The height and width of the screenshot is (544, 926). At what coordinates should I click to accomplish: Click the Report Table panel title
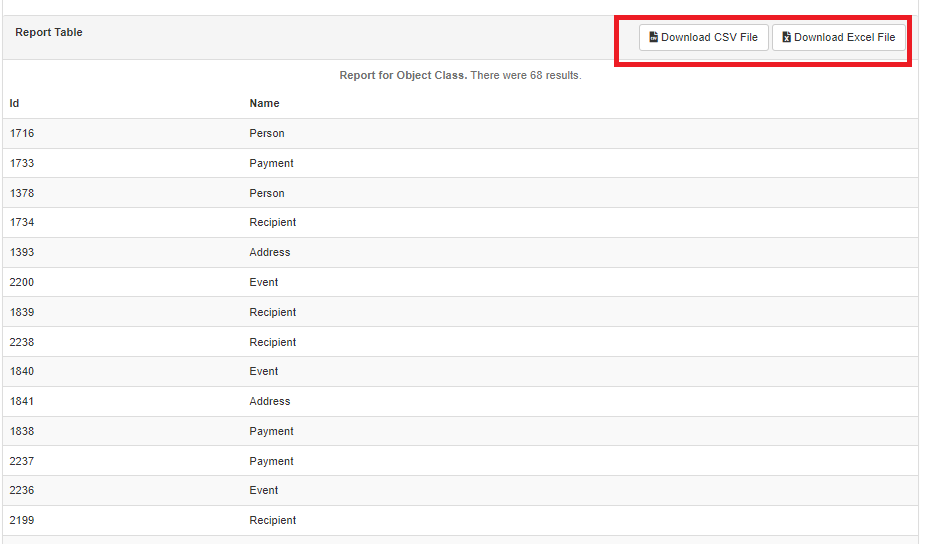click(x=49, y=33)
